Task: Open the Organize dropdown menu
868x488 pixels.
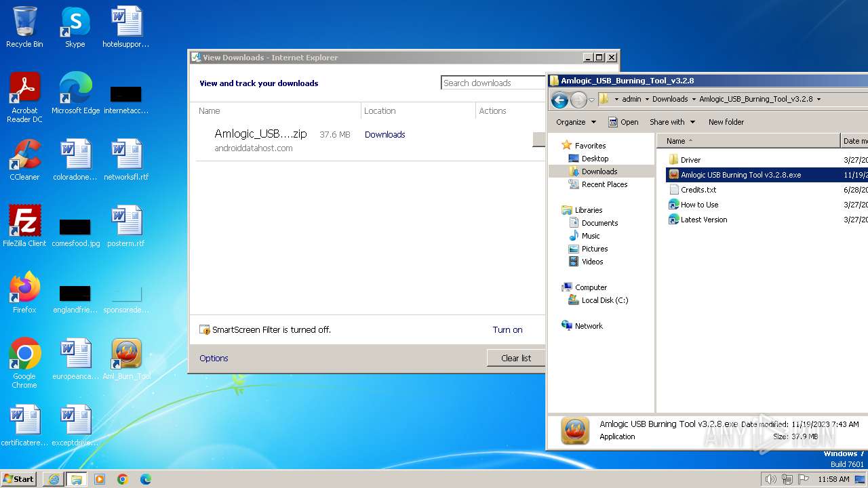Action: click(x=576, y=122)
